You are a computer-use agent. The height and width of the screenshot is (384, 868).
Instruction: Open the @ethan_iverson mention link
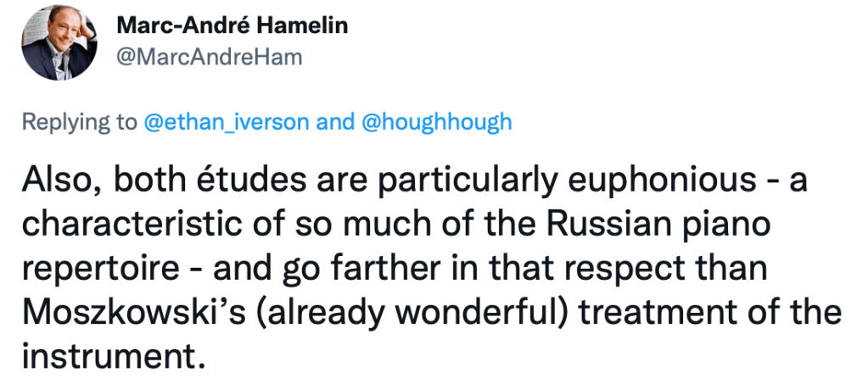(226, 122)
